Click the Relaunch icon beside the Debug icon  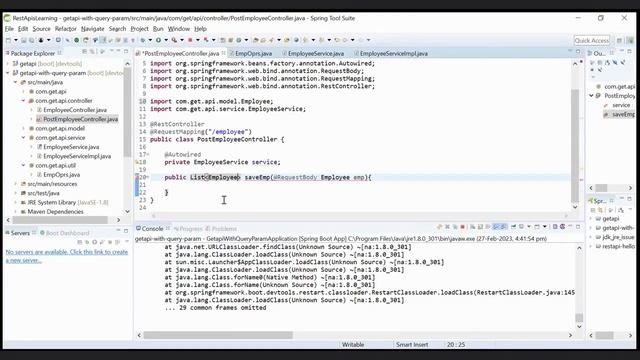[86, 40]
